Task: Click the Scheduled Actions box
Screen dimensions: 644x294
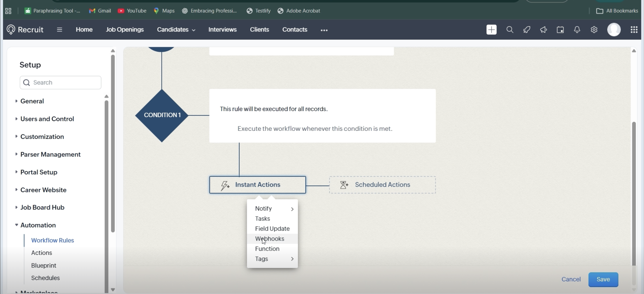Action: point(382,185)
